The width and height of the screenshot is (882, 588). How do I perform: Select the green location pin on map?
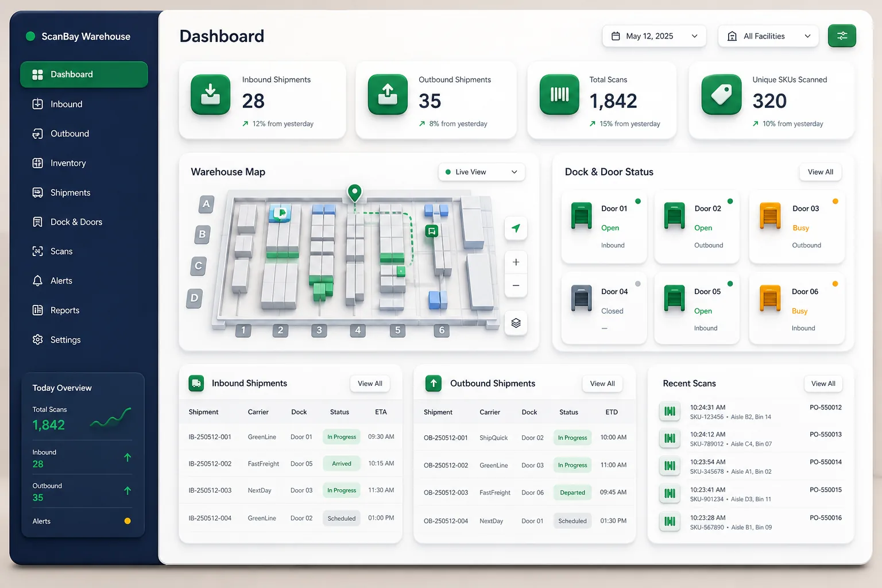[x=355, y=193]
